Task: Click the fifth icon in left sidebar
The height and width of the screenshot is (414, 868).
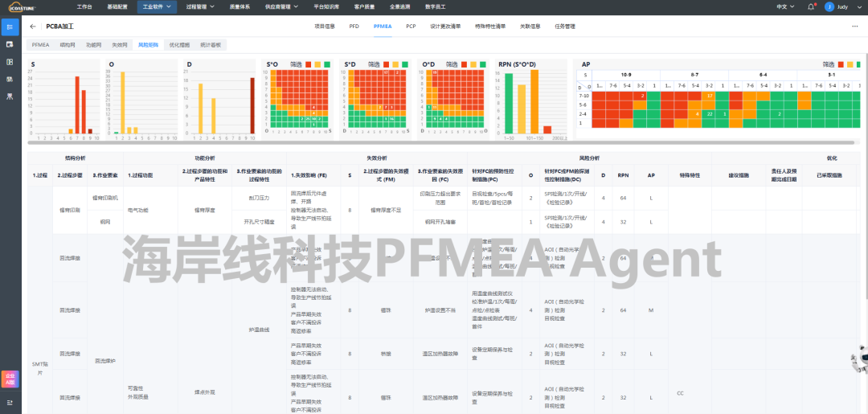Action: [10, 96]
